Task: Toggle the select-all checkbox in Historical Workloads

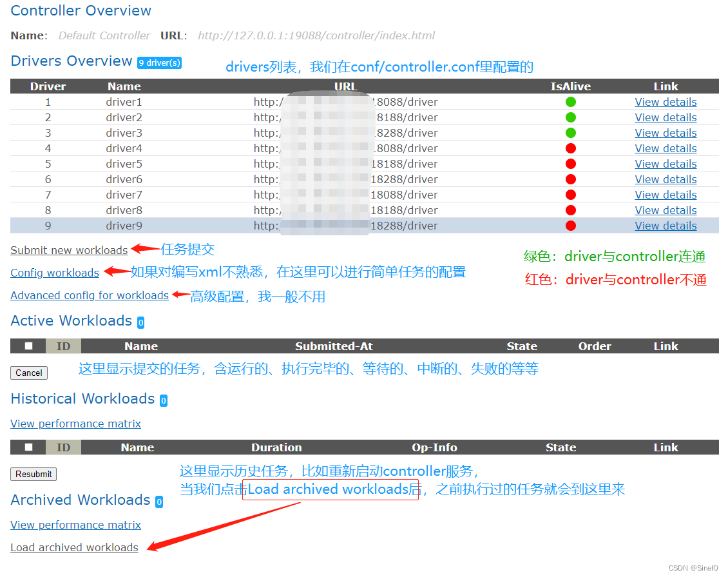Action: (28, 447)
